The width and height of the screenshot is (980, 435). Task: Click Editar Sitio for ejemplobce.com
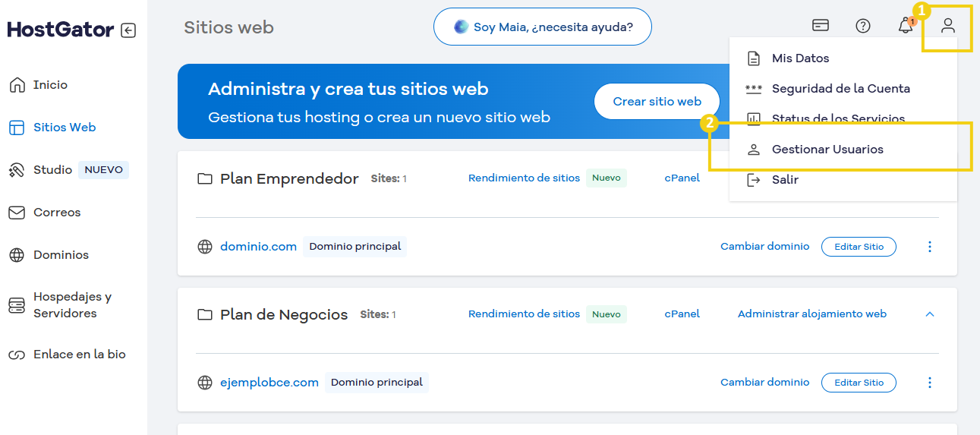point(859,383)
